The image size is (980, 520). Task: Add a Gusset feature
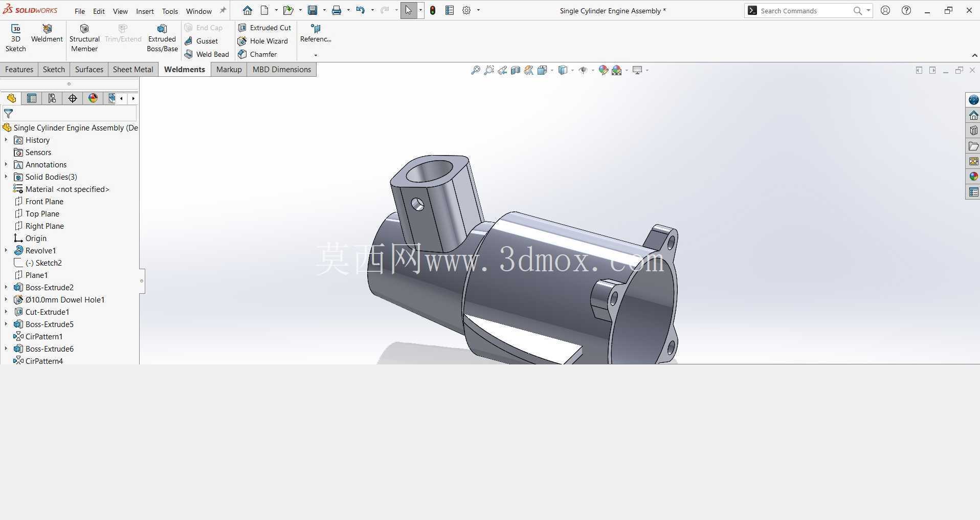[x=201, y=41]
